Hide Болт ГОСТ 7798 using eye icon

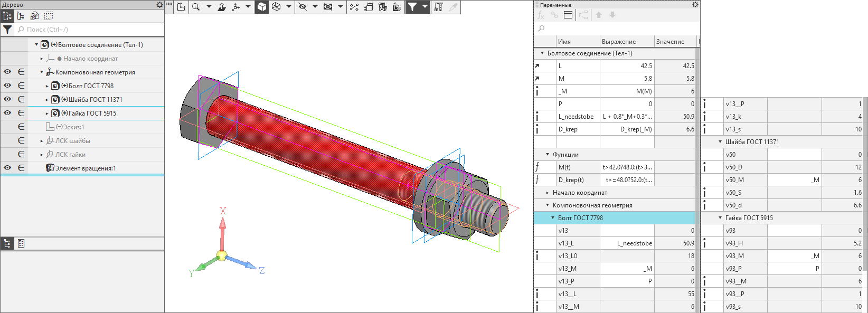tap(7, 86)
